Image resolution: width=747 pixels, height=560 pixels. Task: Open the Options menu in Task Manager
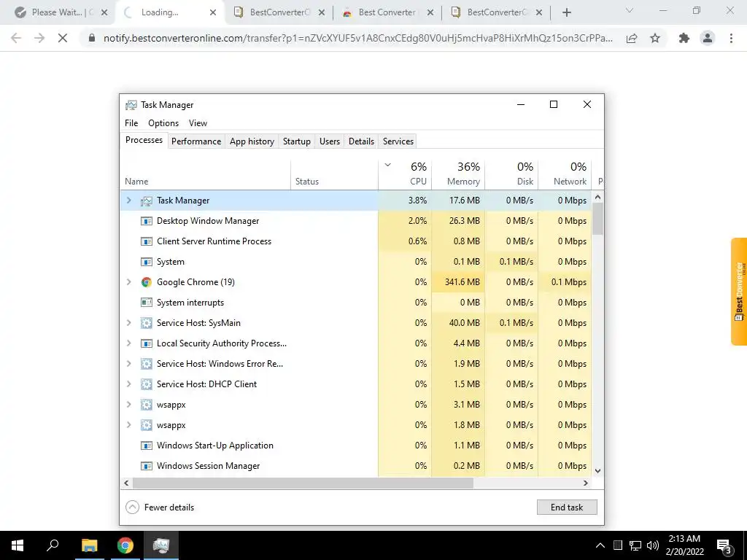(x=163, y=122)
